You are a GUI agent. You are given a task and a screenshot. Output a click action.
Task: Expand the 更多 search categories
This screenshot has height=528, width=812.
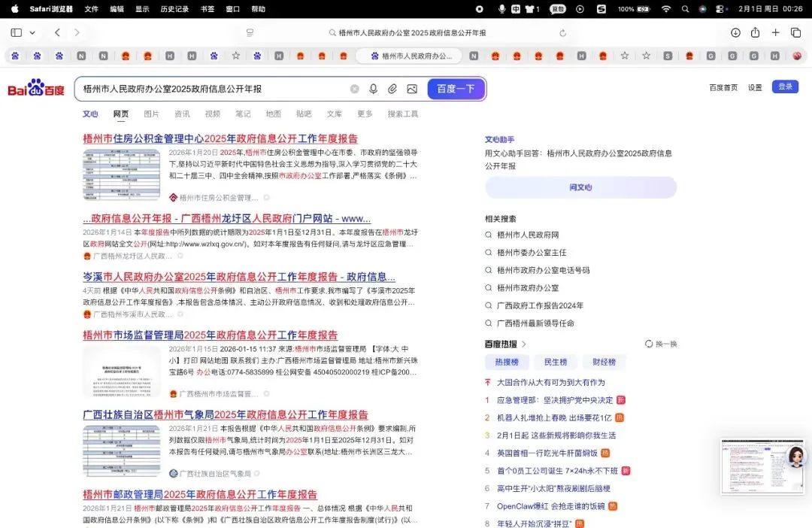coord(365,114)
